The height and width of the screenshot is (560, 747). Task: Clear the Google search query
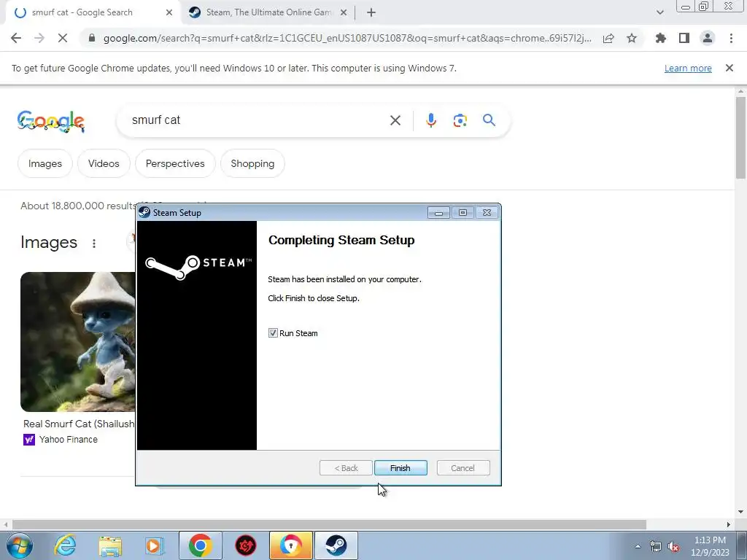click(395, 120)
